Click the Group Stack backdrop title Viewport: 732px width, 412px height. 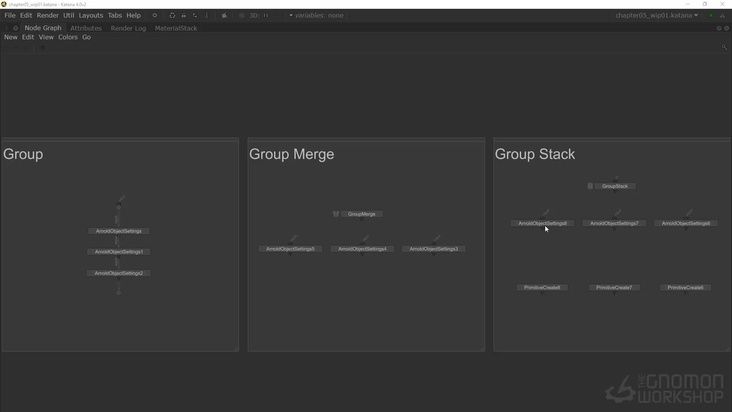click(535, 154)
